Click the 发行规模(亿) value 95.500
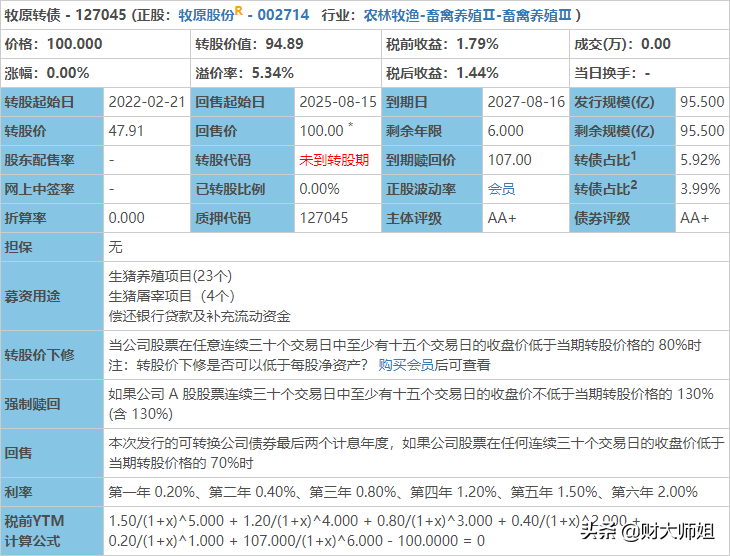Viewport: 730px width, 556px height. tap(702, 102)
